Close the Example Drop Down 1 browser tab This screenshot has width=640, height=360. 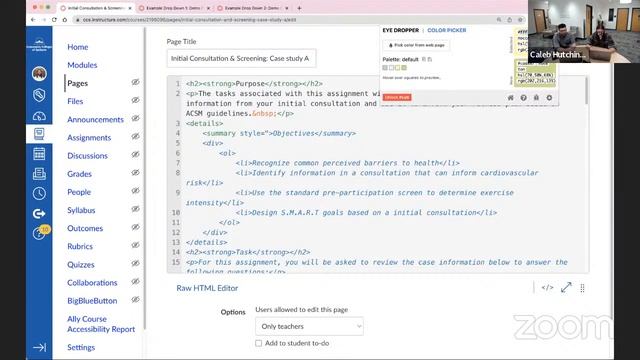click(x=208, y=8)
